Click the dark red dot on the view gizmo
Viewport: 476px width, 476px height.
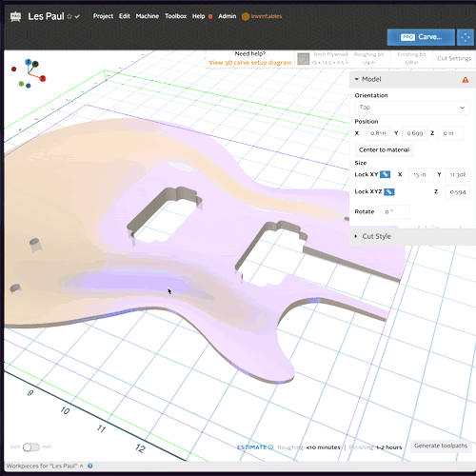pyautogui.click(x=13, y=69)
